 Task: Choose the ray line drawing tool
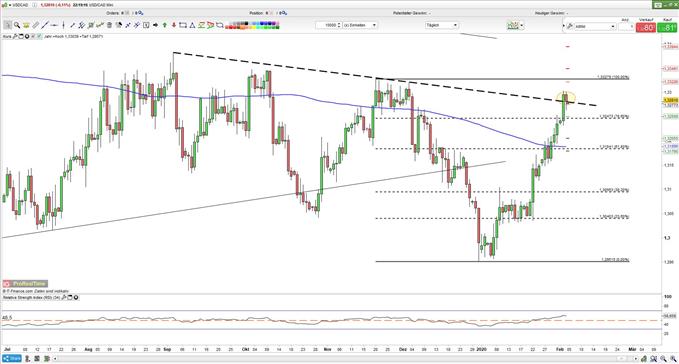click(73, 25)
